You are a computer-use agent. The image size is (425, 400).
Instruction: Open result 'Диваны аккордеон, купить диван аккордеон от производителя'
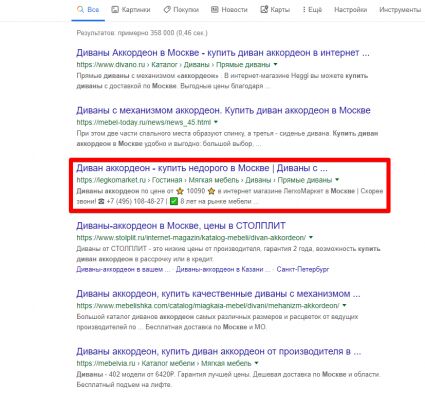click(218, 351)
